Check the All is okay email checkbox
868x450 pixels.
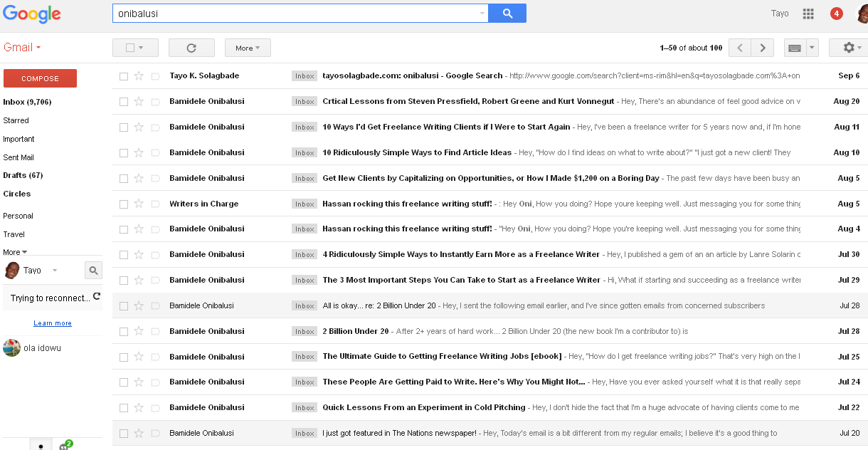point(124,305)
